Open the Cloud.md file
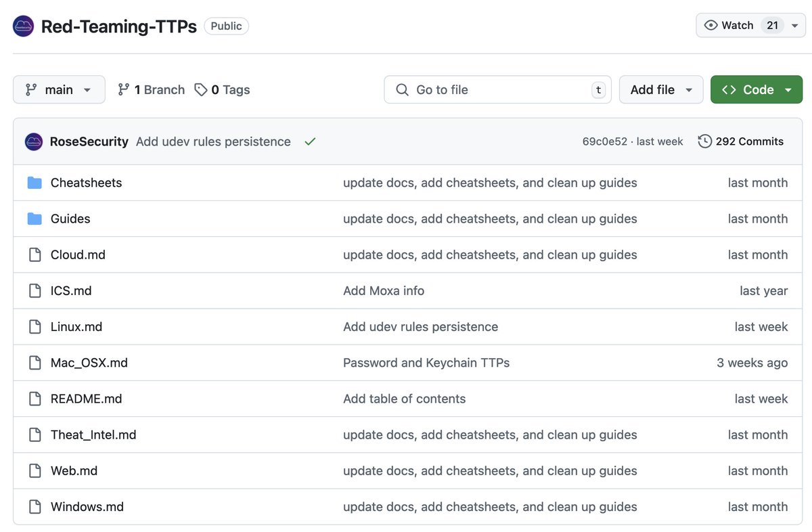Viewport: 812px width, 532px height. pyautogui.click(x=78, y=254)
